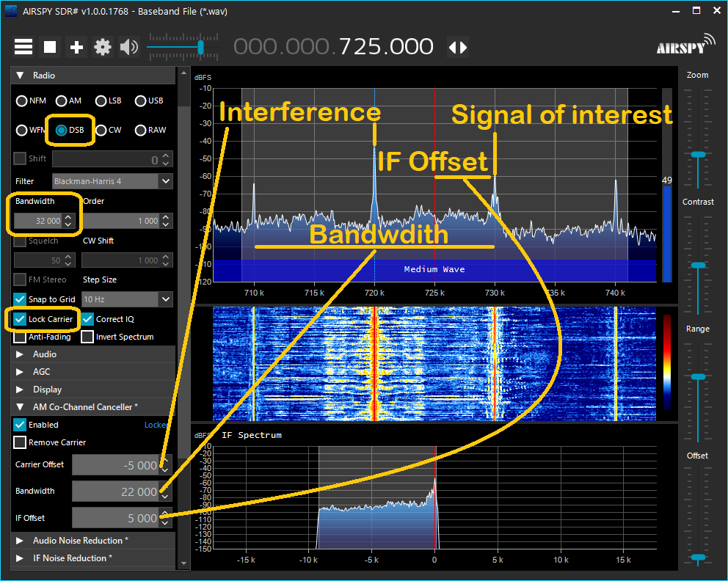
Task: Open the hamburger main menu
Action: coord(23,47)
